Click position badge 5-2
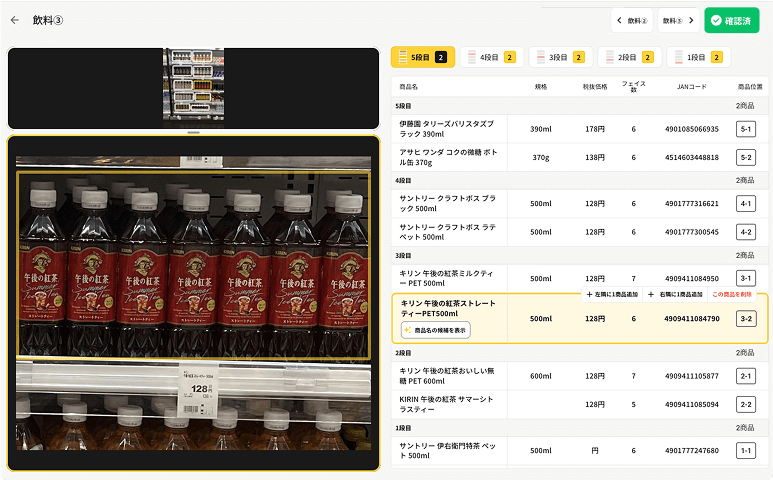Screen dimensions: 773x480 (746, 158)
